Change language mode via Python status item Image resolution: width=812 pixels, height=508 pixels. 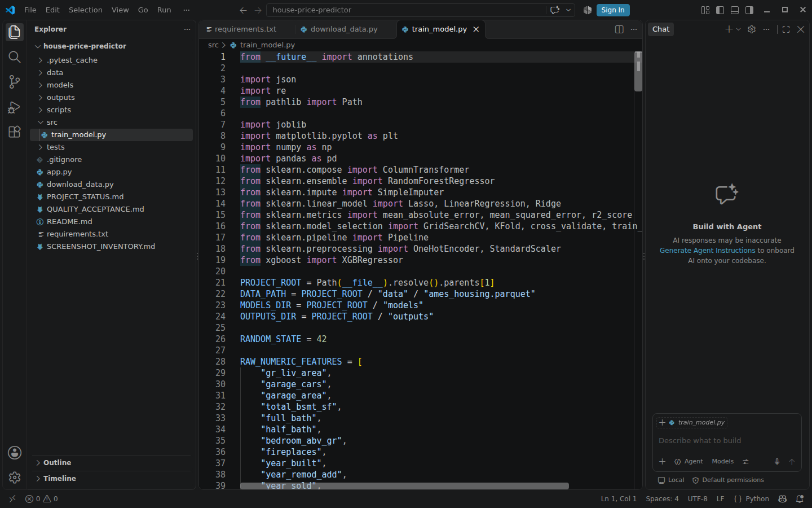[757, 499]
